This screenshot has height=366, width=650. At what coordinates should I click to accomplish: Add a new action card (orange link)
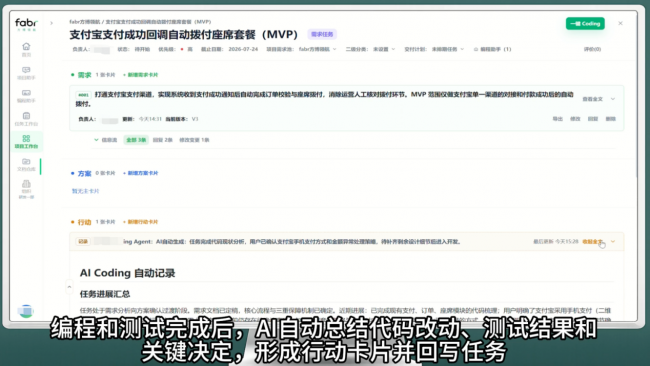(141, 222)
